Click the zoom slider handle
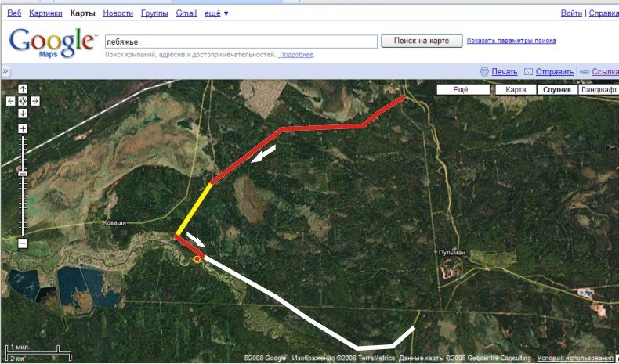Image resolution: width=619 pixels, height=364 pixels. tap(23, 174)
